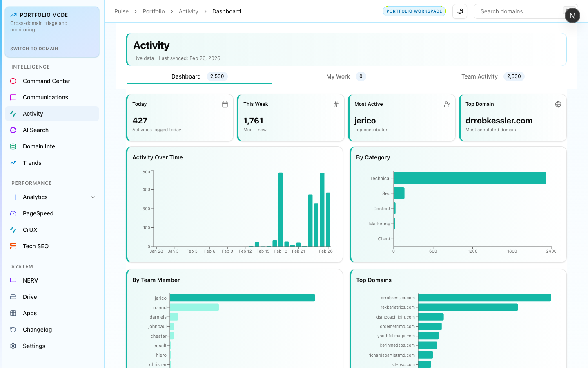Click the Portfolio Workspace badge
The width and height of the screenshot is (588, 368).
tap(414, 11)
